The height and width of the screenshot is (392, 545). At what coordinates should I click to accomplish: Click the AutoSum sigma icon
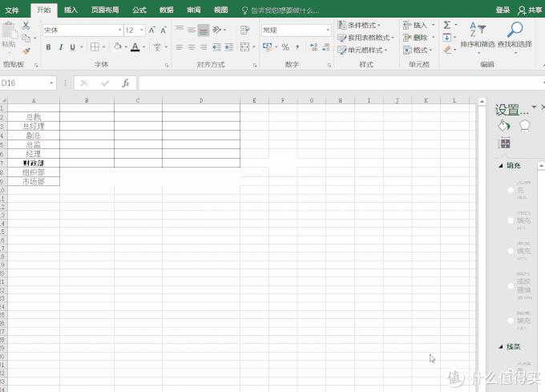447,25
